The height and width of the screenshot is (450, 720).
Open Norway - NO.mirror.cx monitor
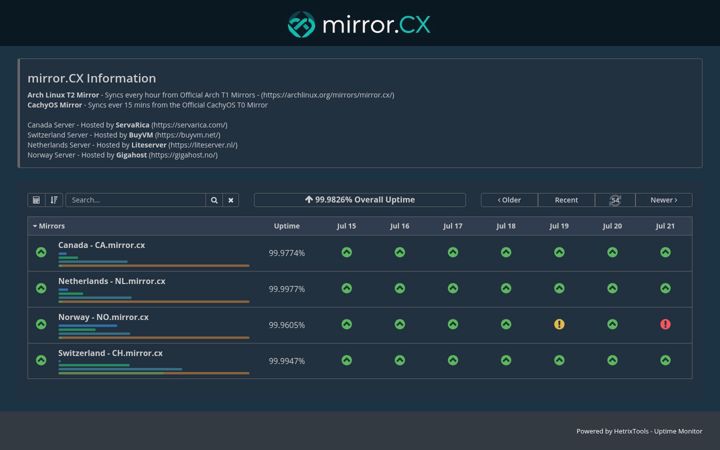(103, 317)
